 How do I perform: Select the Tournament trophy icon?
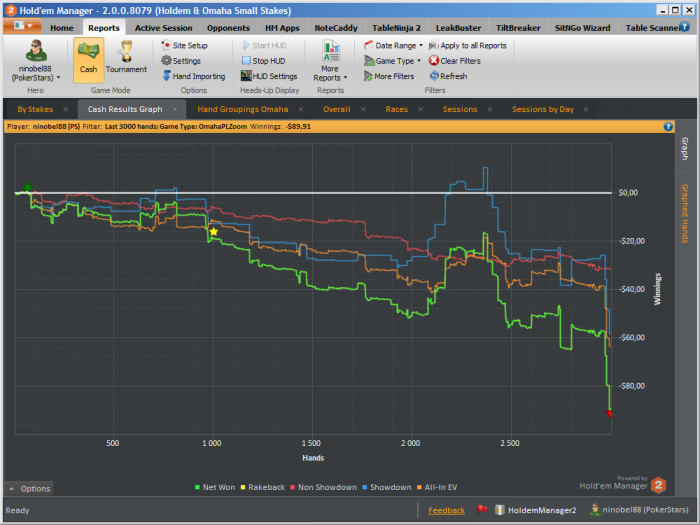coord(126,51)
